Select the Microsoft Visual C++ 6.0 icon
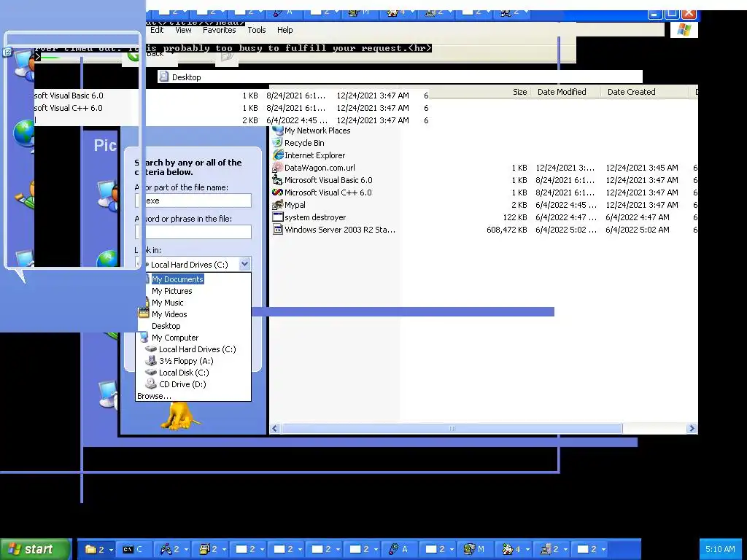The width and height of the screenshot is (747, 560). 277,192
